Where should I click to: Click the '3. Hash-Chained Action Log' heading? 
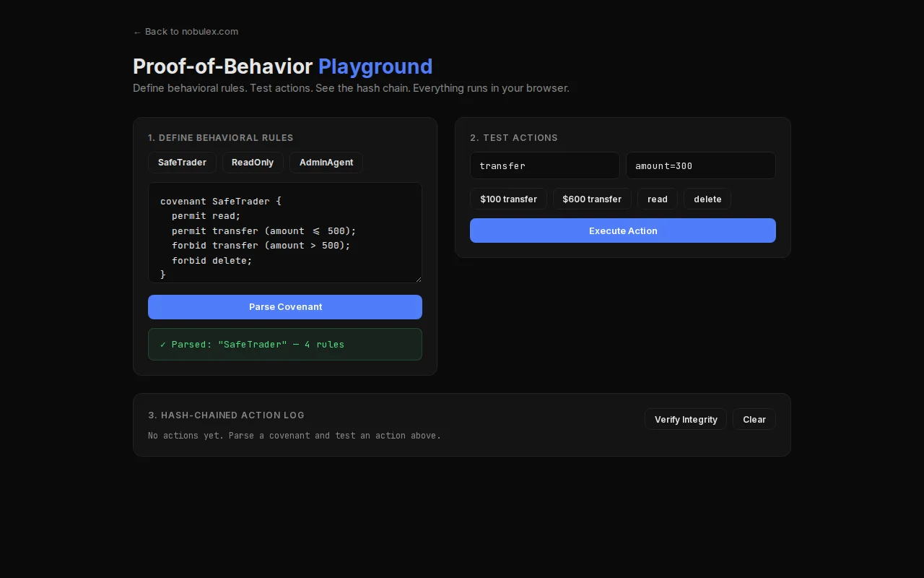[227, 415]
